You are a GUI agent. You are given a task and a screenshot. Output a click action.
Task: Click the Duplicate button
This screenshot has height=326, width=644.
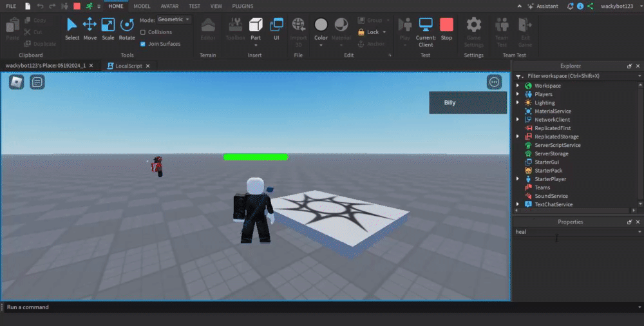pyautogui.click(x=40, y=44)
